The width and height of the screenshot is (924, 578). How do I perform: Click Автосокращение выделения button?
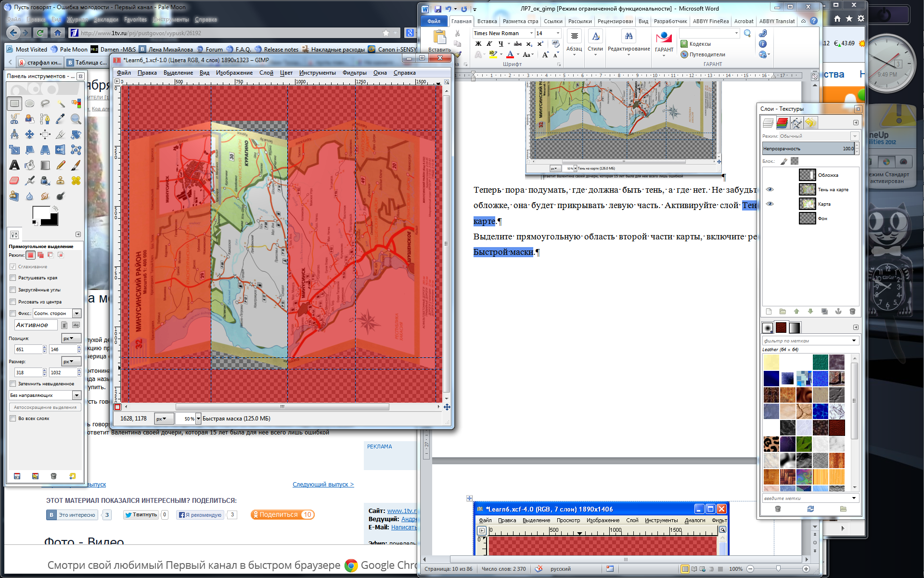click(45, 407)
